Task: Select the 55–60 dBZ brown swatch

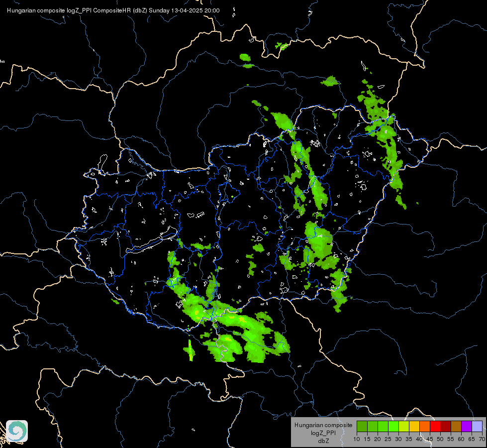Action: [x=456, y=426]
